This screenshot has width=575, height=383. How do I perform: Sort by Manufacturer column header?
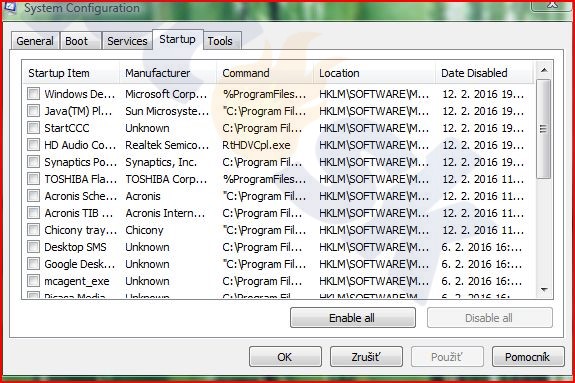[168, 73]
